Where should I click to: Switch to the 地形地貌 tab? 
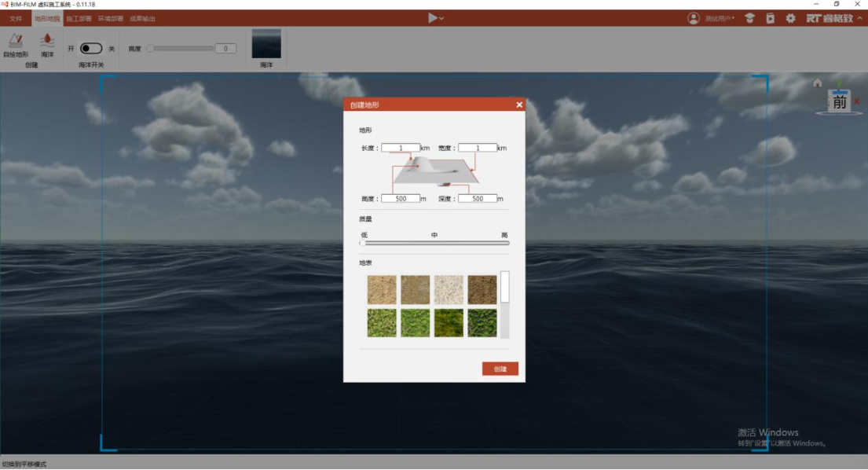pos(47,19)
